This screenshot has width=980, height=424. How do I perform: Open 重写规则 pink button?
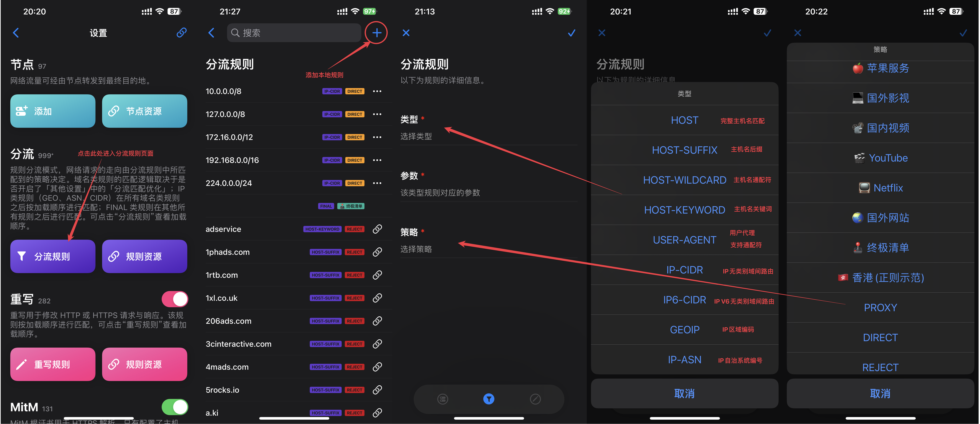pyautogui.click(x=53, y=364)
